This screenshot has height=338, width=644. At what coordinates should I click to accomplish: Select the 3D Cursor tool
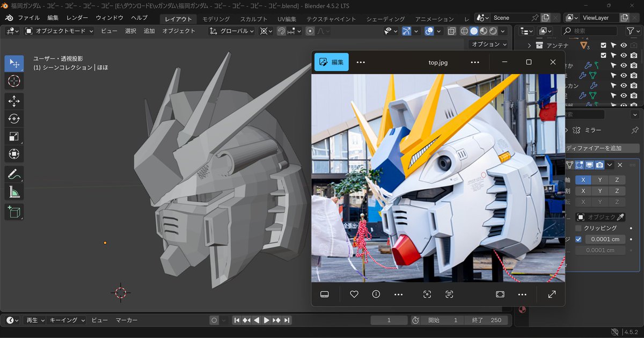click(x=14, y=81)
